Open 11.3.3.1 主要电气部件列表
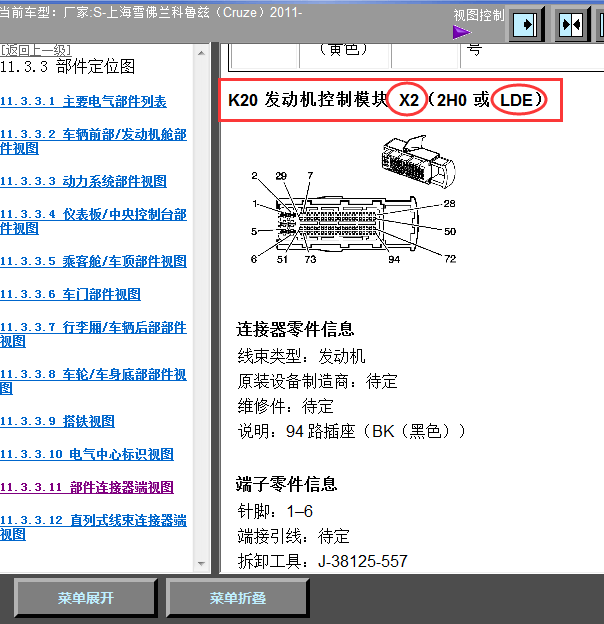The height and width of the screenshot is (624, 604). click(x=83, y=101)
